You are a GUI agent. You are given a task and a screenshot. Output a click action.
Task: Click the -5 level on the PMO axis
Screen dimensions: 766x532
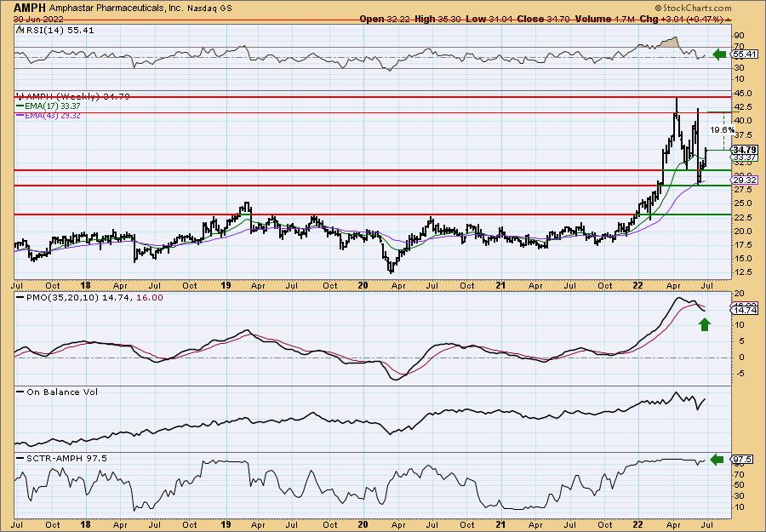[739, 374]
